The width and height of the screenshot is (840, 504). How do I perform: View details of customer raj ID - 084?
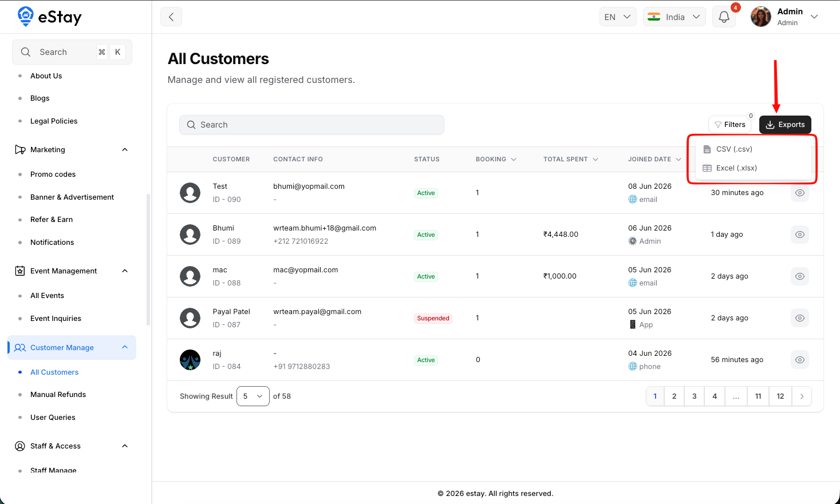click(800, 360)
